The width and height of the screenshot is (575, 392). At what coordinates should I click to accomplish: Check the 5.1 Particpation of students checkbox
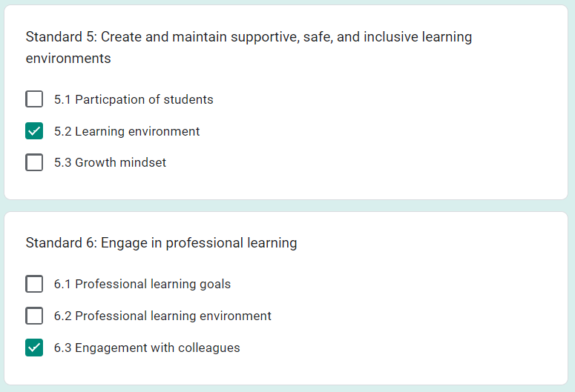coord(34,99)
